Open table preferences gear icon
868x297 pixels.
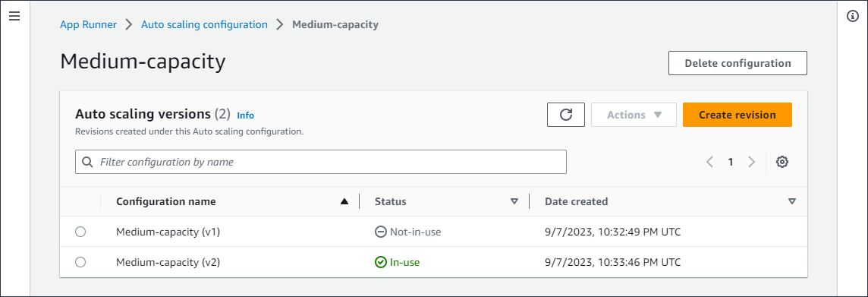click(782, 162)
